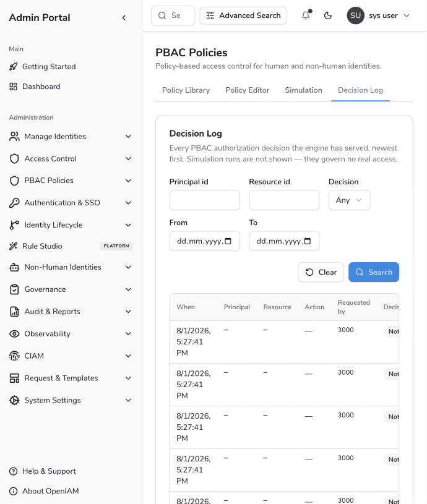
Task: Click the Getting Started rocket icon
Action: (13, 67)
